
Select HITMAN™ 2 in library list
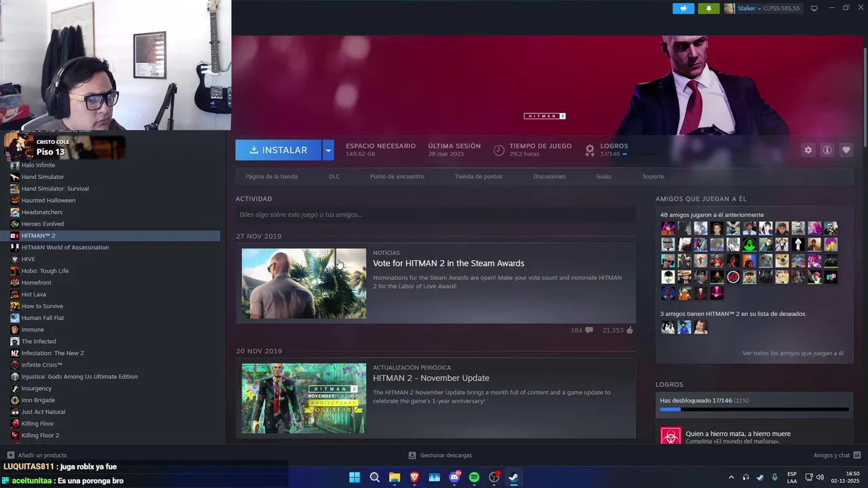click(x=110, y=236)
